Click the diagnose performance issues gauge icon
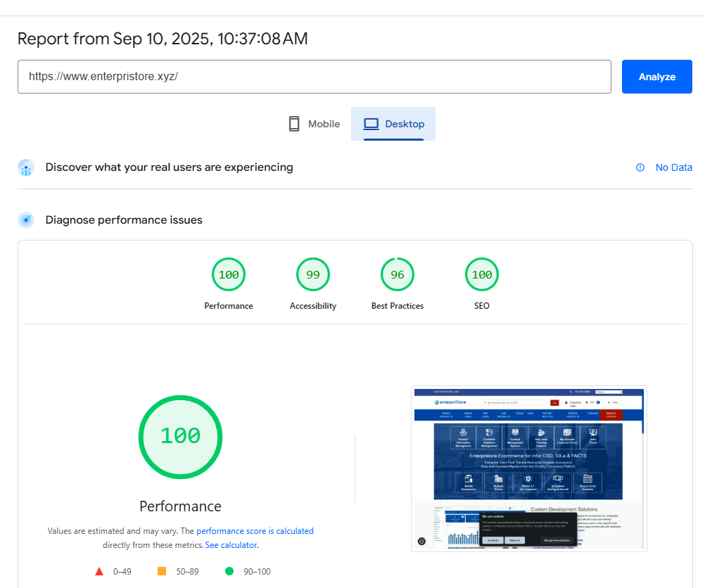This screenshot has width=705, height=588. pyautogui.click(x=26, y=220)
